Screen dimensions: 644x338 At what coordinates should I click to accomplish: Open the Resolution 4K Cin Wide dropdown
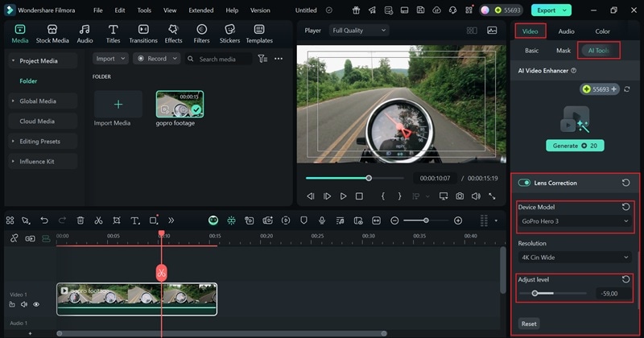coord(575,257)
